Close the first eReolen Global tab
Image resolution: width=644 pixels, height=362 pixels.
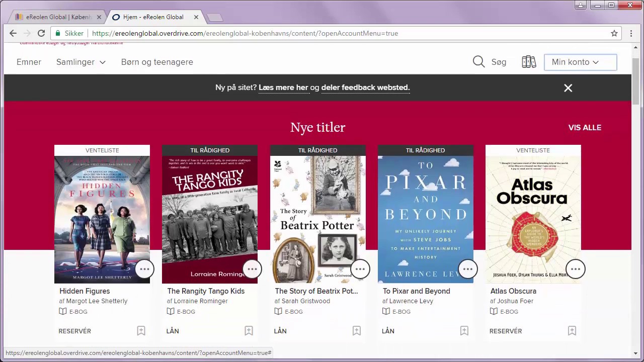pos(99,17)
